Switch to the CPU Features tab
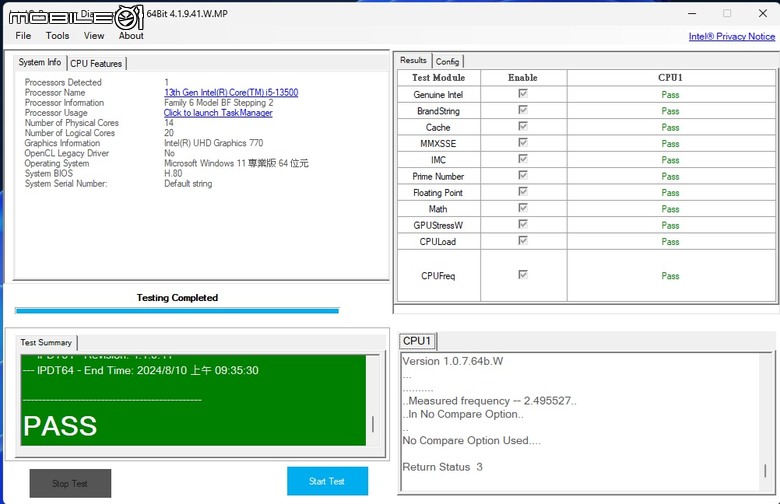780x504 pixels. 96,64
